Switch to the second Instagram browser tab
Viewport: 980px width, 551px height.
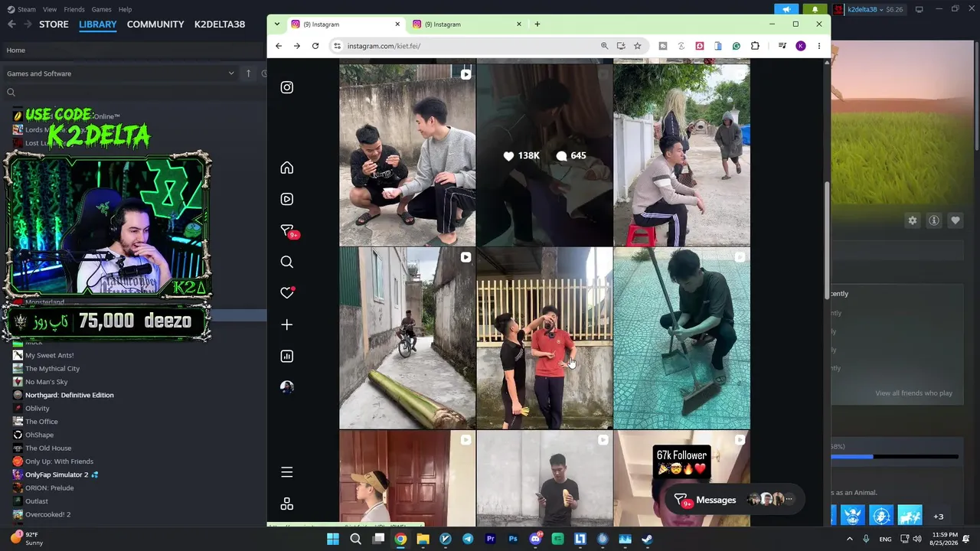pos(467,24)
